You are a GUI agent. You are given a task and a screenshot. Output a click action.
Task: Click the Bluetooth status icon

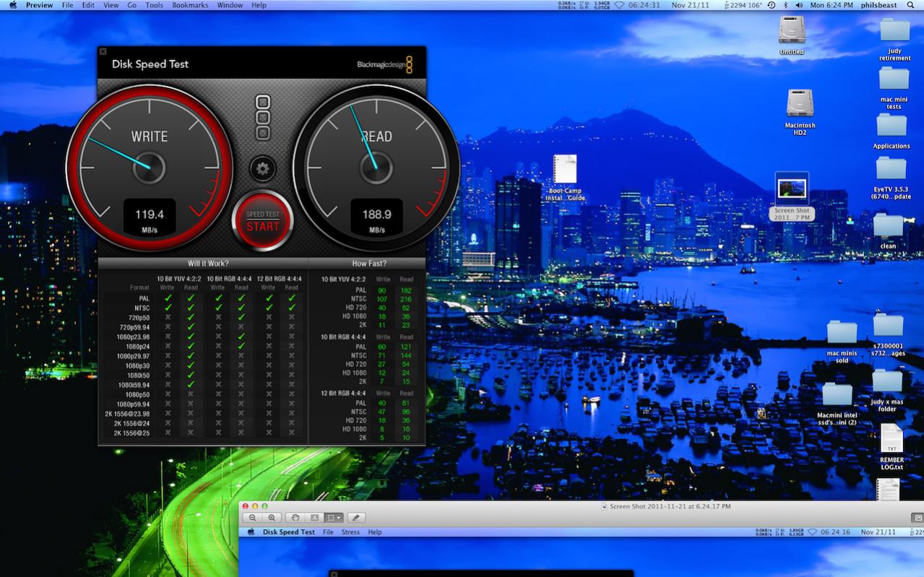coord(786,5)
